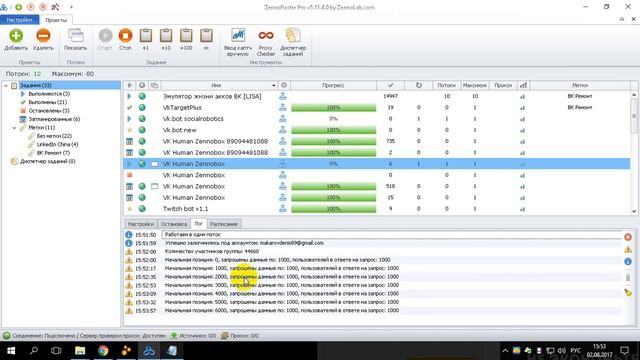Open statistics icon for VkTargetPlus row

point(522,108)
